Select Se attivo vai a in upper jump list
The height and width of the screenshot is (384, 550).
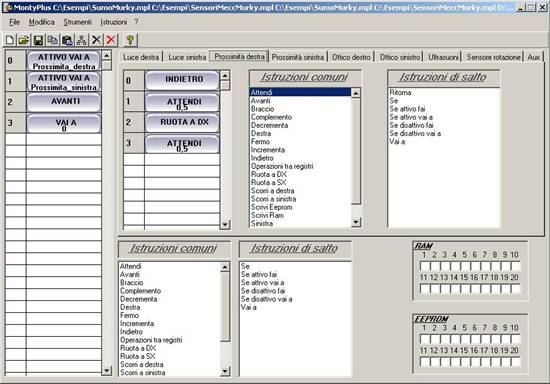coord(411,117)
